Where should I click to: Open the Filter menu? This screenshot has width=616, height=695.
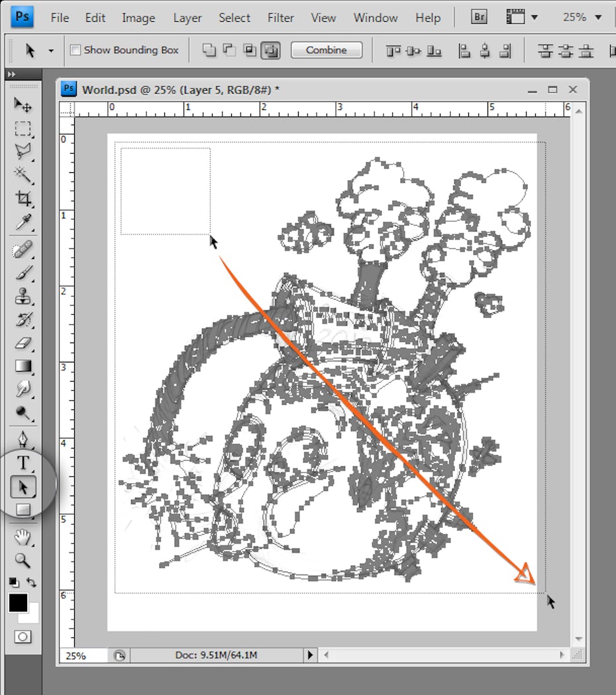(x=281, y=18)
